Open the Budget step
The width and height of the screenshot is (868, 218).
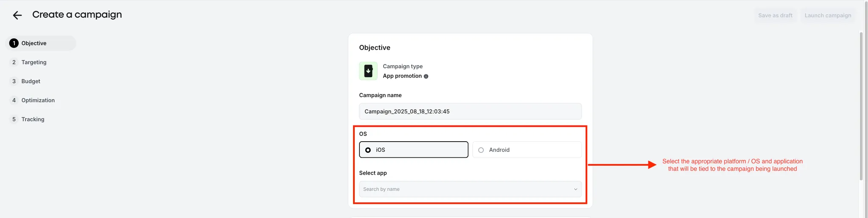pos(31,81)
